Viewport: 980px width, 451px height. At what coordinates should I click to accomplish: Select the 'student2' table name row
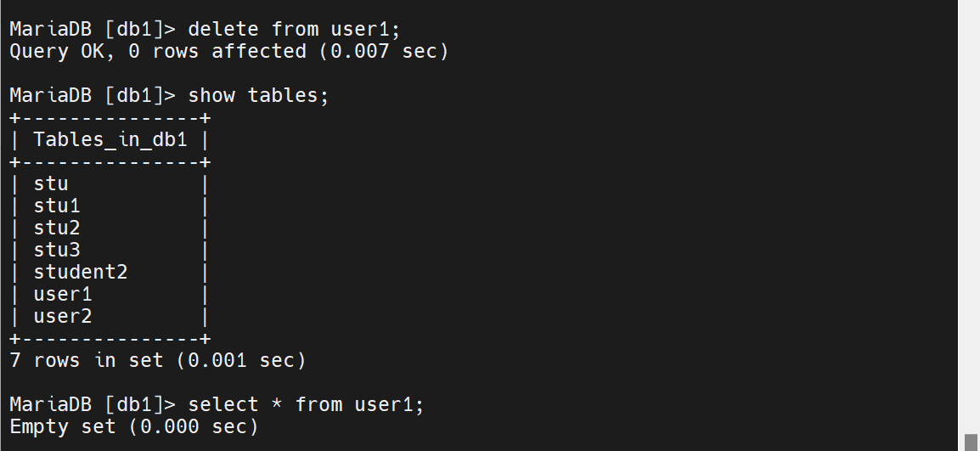coord(110,272)
